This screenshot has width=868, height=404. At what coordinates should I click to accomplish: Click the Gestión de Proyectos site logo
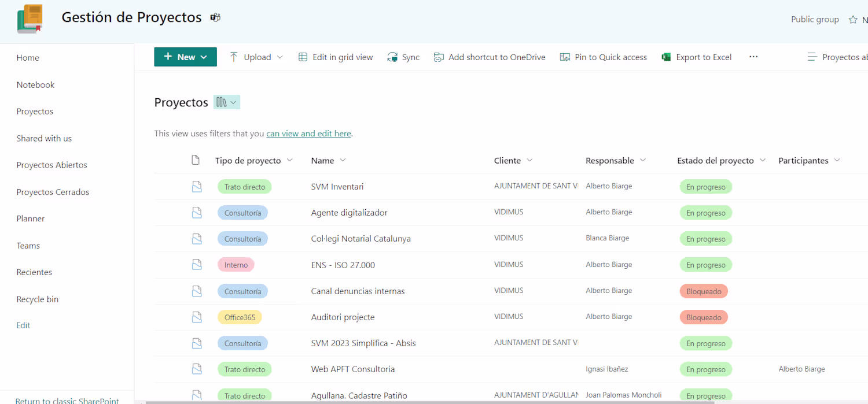[x=30, y=18]
